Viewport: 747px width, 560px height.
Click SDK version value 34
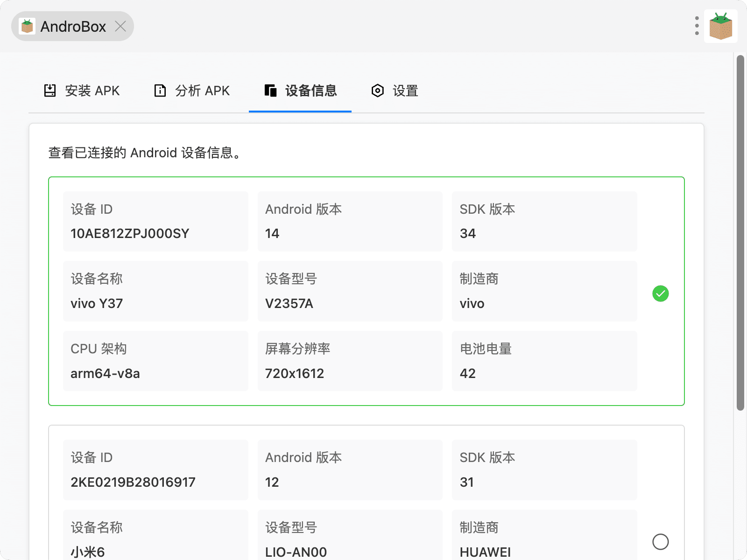click(x=468, y=233)
